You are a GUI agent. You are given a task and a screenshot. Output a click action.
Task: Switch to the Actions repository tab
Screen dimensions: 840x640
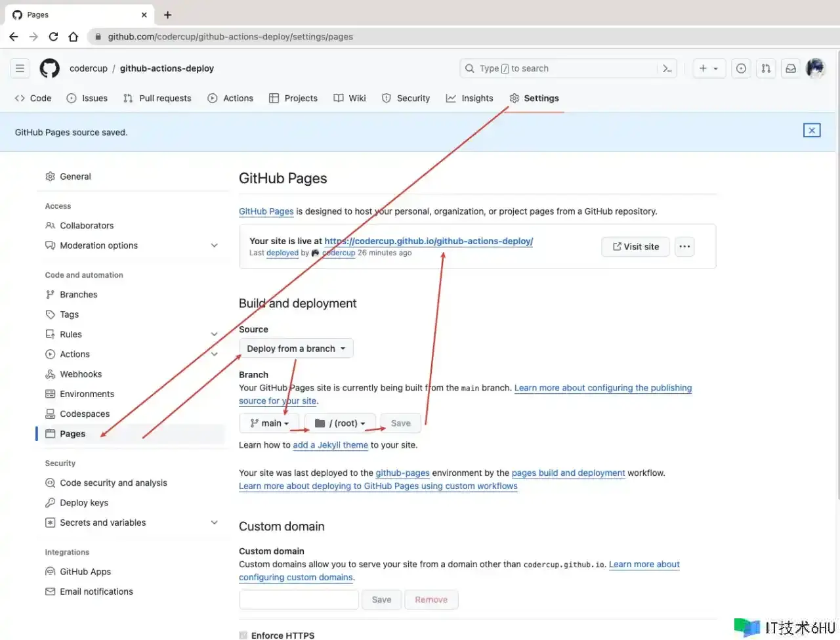(x=230, y=98)
